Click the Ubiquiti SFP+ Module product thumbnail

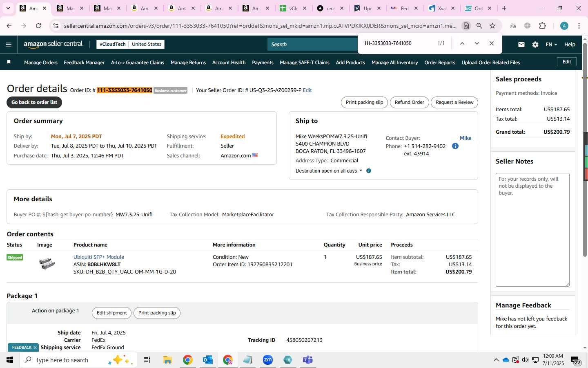coord(47,263)
